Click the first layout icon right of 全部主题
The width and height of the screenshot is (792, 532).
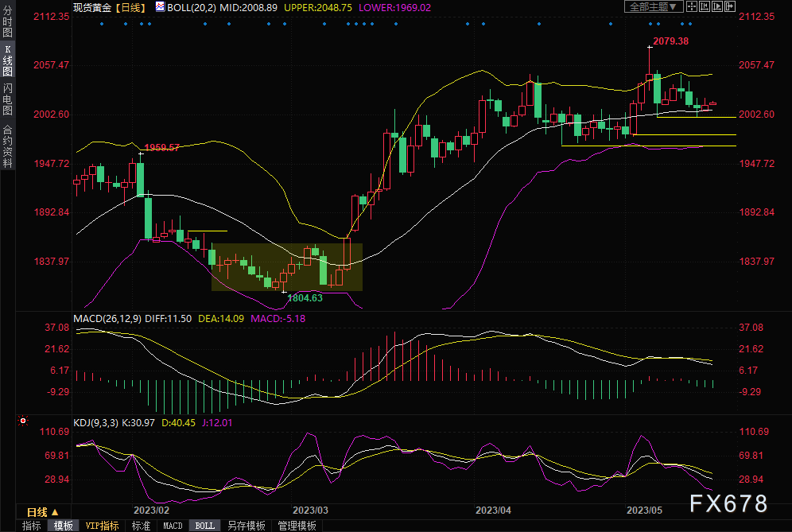click(692, 6)
